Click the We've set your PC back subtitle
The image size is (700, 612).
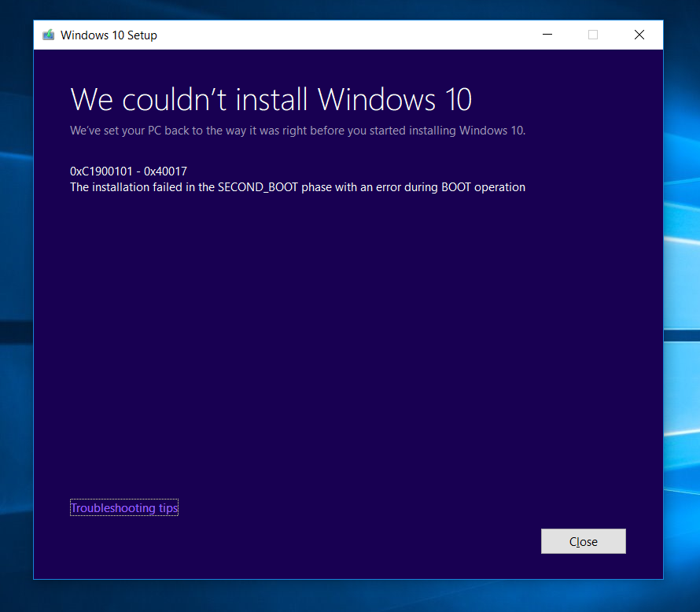pyautogui.click(x=298, y=131)
